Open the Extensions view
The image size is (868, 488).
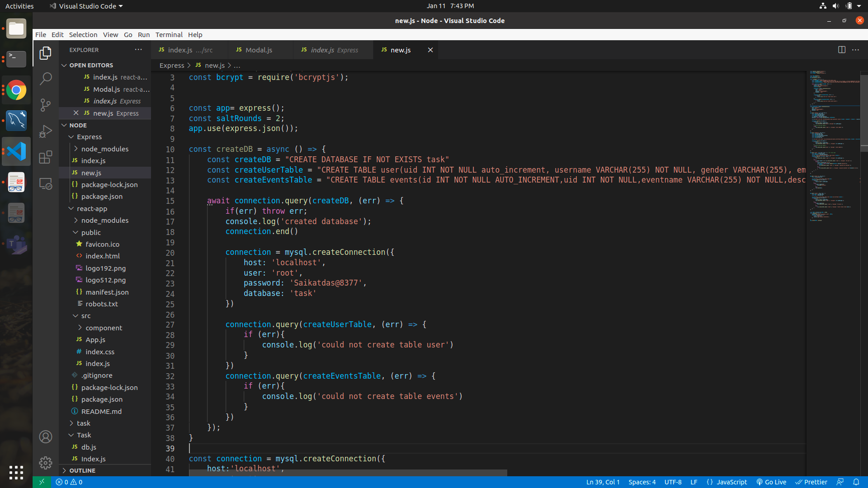pos(46,157)
